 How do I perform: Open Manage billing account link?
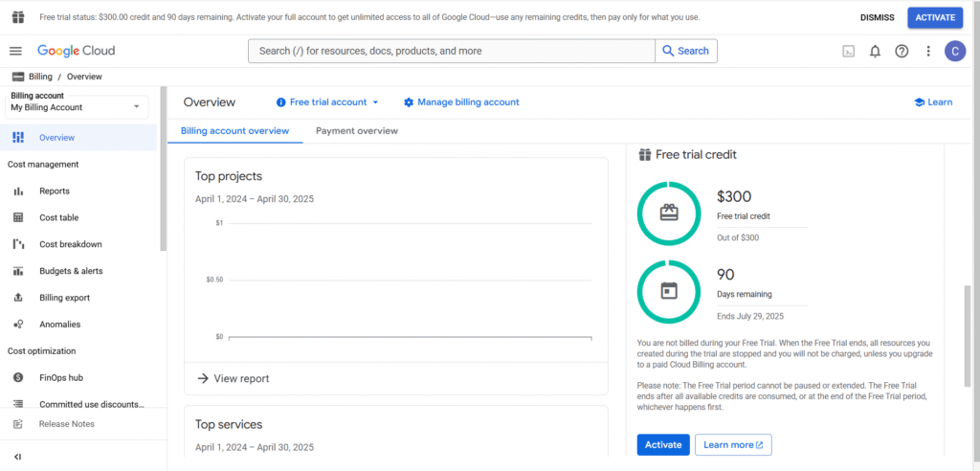462,102
